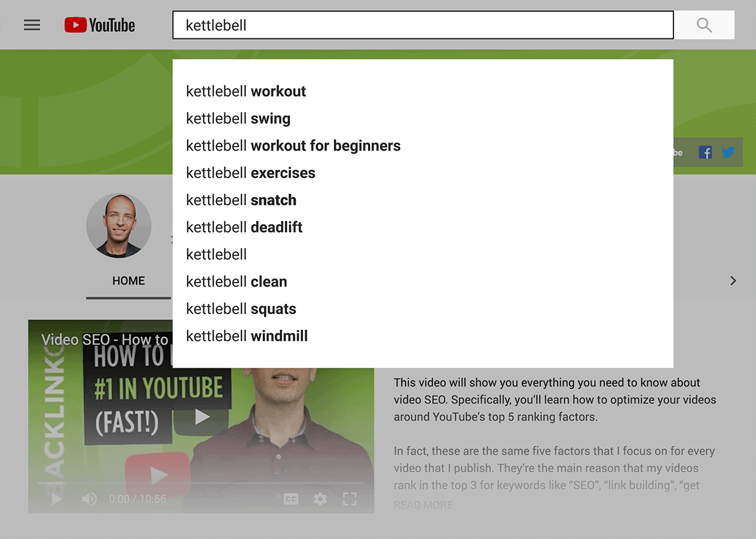Open video settings gear icon
756x539 pixels.
(320, 499)
